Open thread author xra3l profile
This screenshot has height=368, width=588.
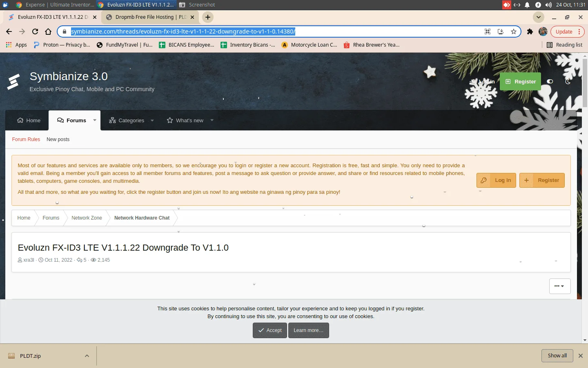tap(29, 260)
